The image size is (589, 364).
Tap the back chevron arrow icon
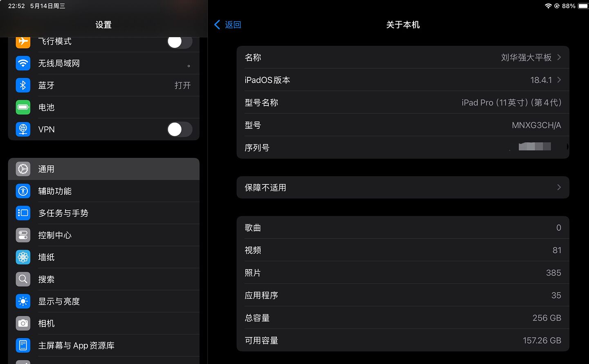(x=217, y=25)
